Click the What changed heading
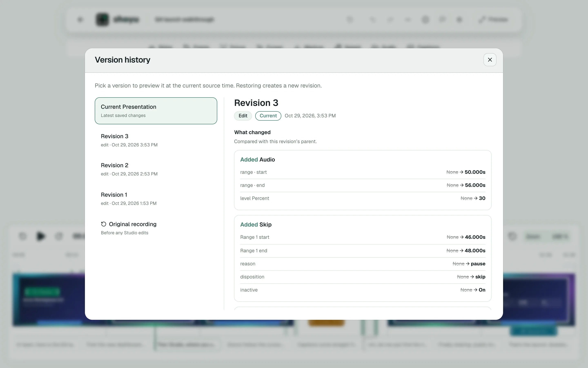 [x=252, y=132]
